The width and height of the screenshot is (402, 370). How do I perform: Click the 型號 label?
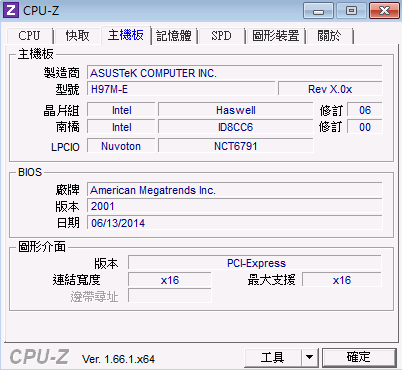(68, 89)
